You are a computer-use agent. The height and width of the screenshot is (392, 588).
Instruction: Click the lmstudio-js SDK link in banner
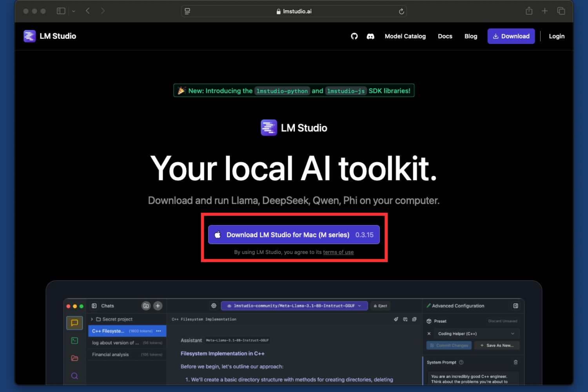point(346,91)
